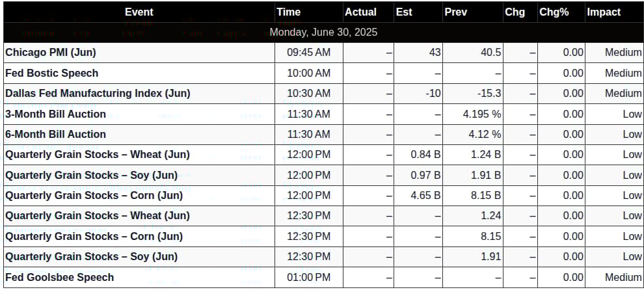Select Dallas Fed Manufacturing Index (Jun) row
This screenshot has width=644, height=292.
[x=323, y=94]
